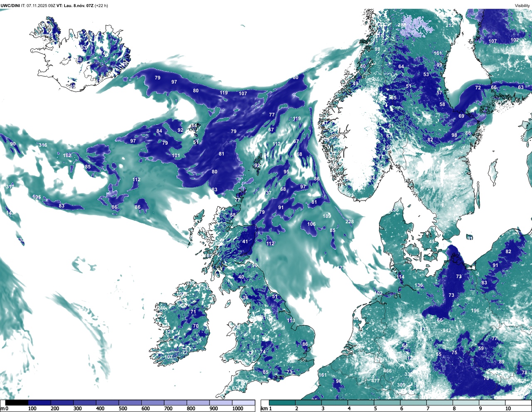Click the '10' tick on km legend
The width and height of the screenshot is (532, 412).
pyautogui.click(x=508, y=409)
